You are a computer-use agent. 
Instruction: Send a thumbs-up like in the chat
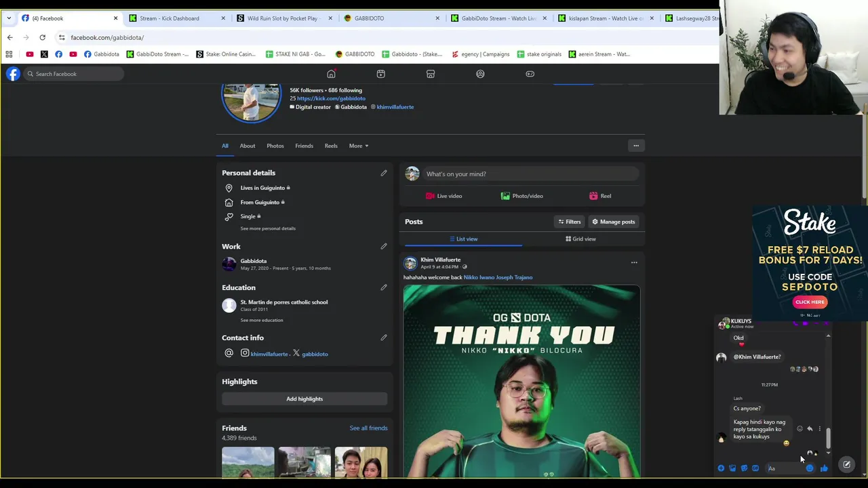824,468
